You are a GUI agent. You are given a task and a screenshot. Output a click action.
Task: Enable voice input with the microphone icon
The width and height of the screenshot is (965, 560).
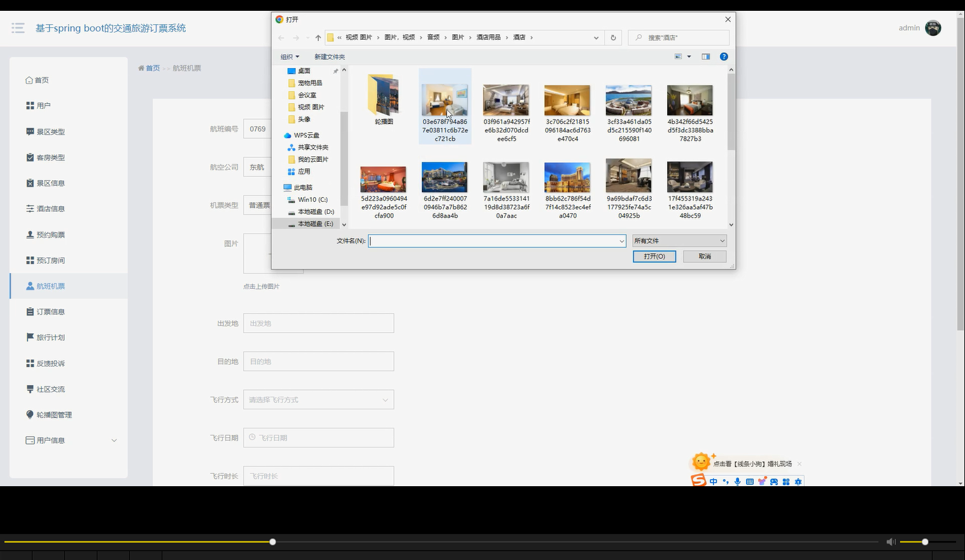coord(738,482)
